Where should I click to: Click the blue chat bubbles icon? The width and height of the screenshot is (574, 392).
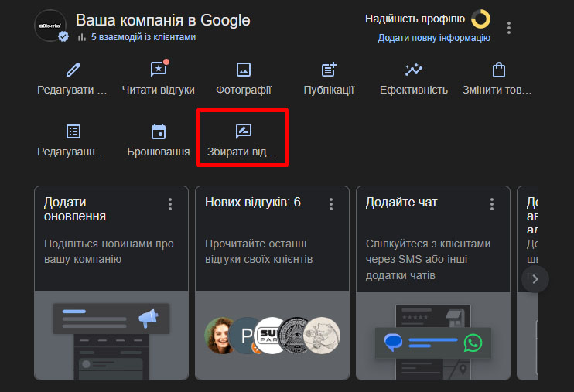pos(393,343)
